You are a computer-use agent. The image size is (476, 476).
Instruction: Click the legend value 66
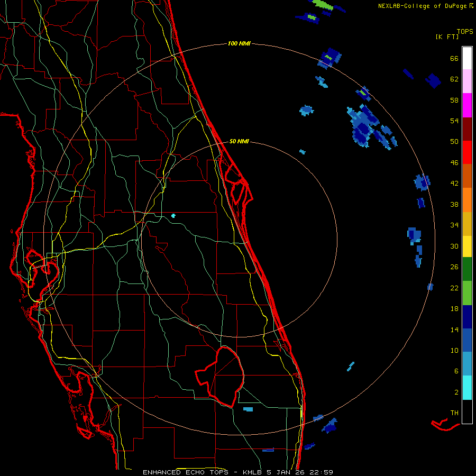454,59
